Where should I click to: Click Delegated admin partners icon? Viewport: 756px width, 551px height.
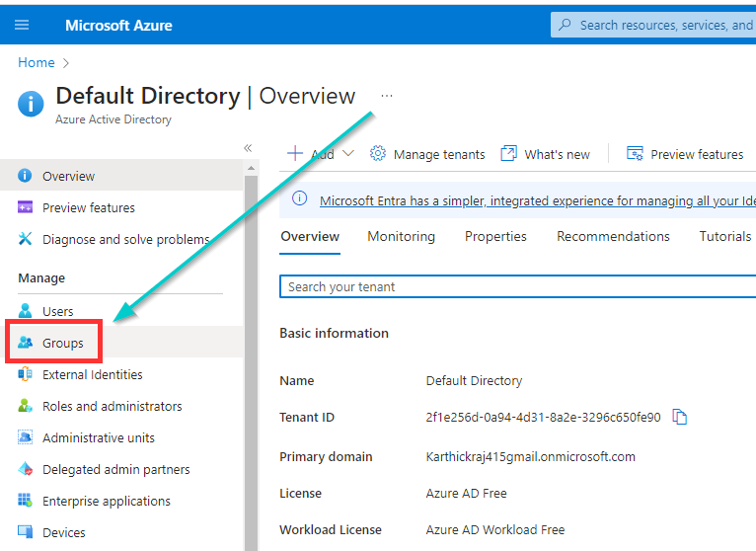[x=25, y=469]
